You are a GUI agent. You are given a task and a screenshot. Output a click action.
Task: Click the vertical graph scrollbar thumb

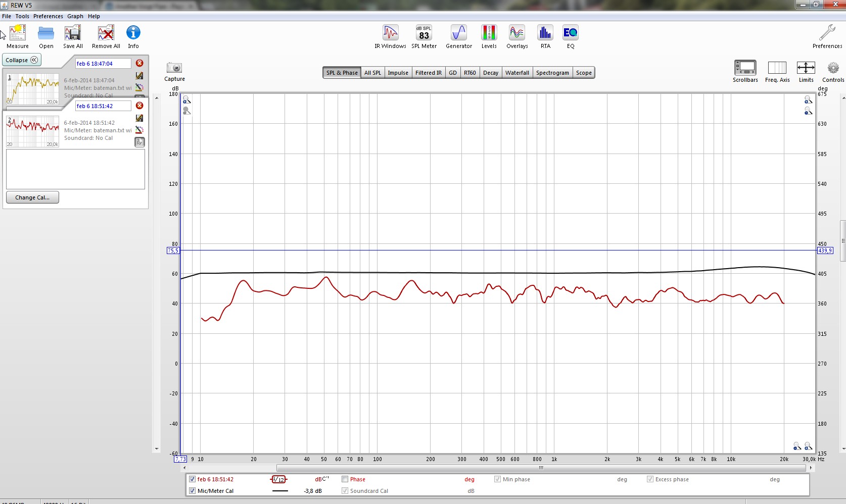click(x=842, y=241)
